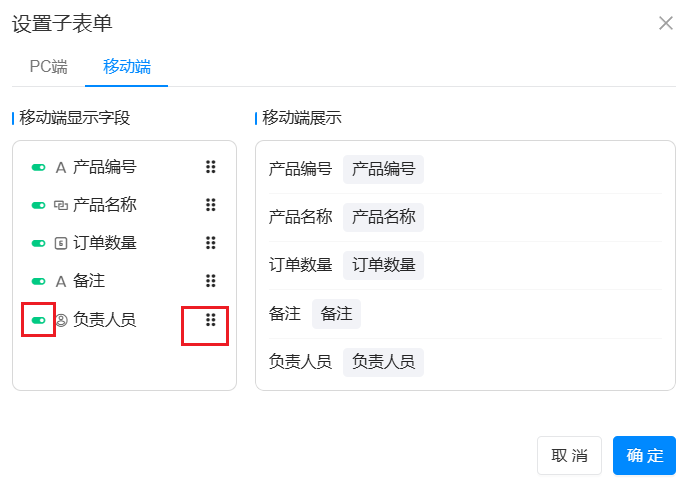The width and height of the screenshot is (684, 480).
Task: Select the 移动端 tab
Action: point(127,67)
